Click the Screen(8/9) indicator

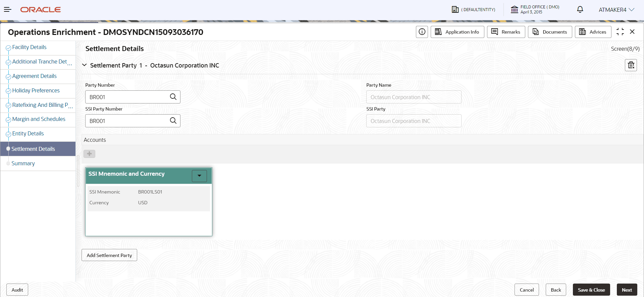click(x=625, y=49)
